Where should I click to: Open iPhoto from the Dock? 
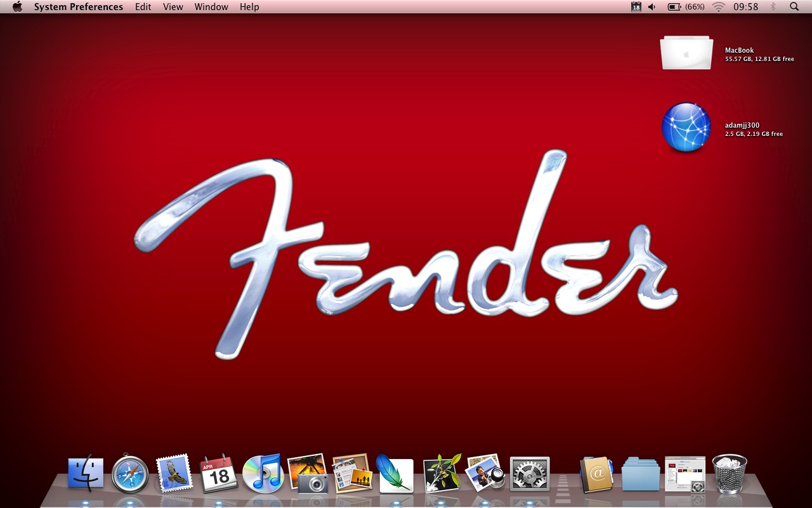click(x=308, y=474)
